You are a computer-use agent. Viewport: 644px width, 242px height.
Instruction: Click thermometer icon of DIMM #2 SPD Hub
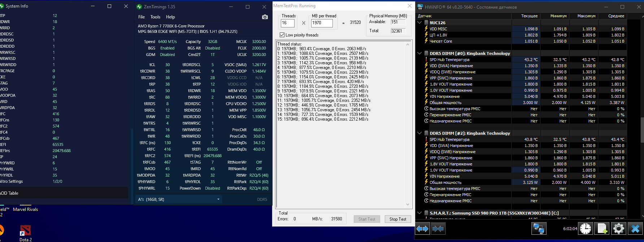click(426, 139)
